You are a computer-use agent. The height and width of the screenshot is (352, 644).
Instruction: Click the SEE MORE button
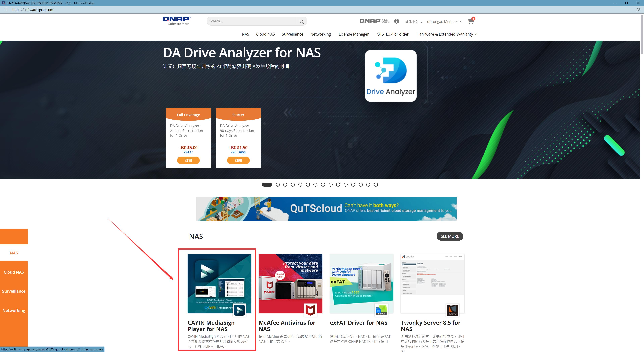click(449, 236)
